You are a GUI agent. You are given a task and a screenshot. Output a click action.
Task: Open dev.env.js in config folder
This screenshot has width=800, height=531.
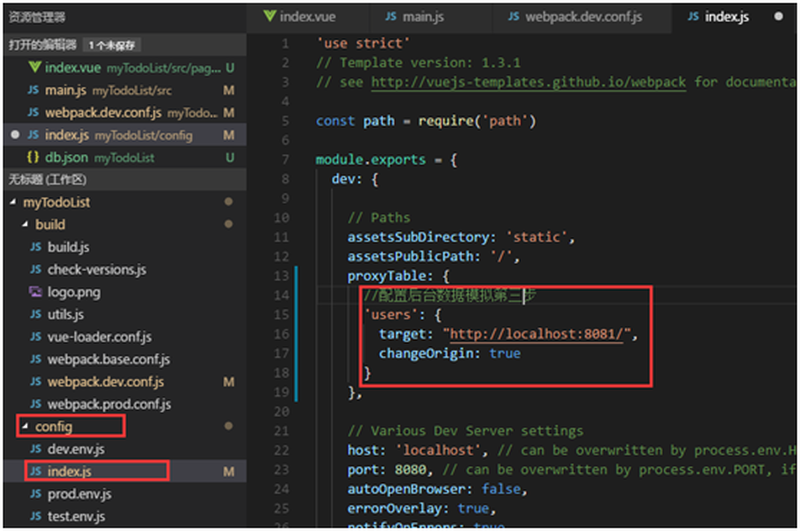pyautogui.click(x=125, y=449)
